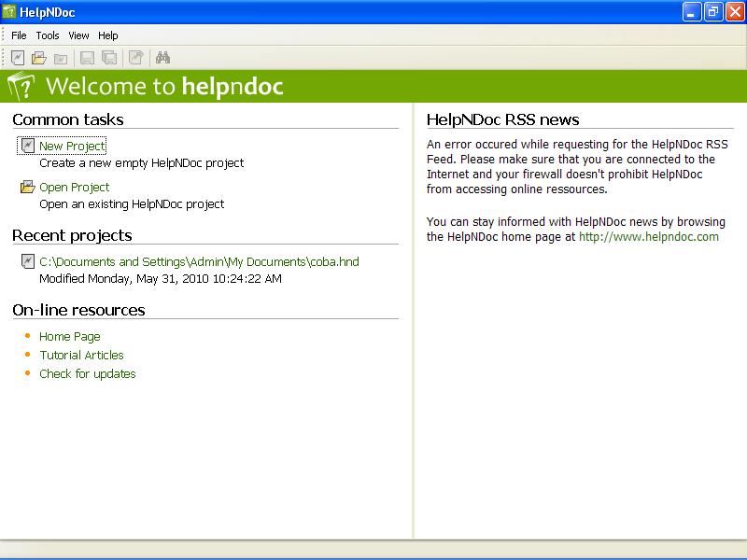Click text 'Open an existing HelpNDoc project'

coord(132,203)
